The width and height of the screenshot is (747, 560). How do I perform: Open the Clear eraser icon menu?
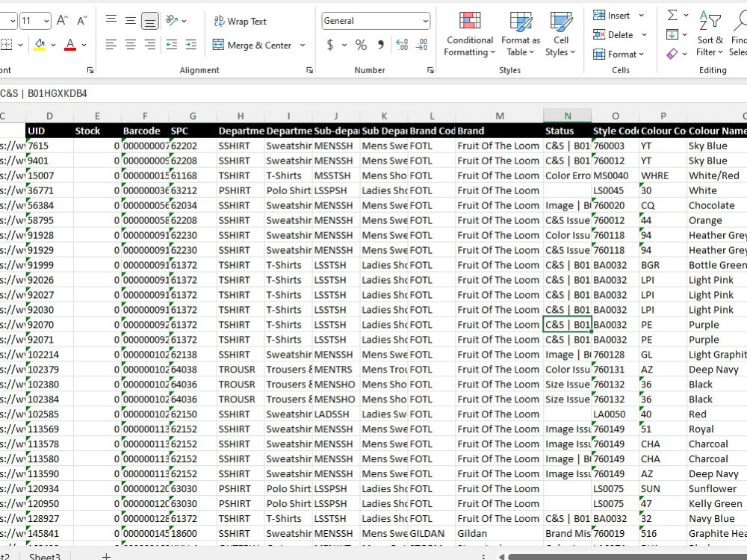[677, 54]
